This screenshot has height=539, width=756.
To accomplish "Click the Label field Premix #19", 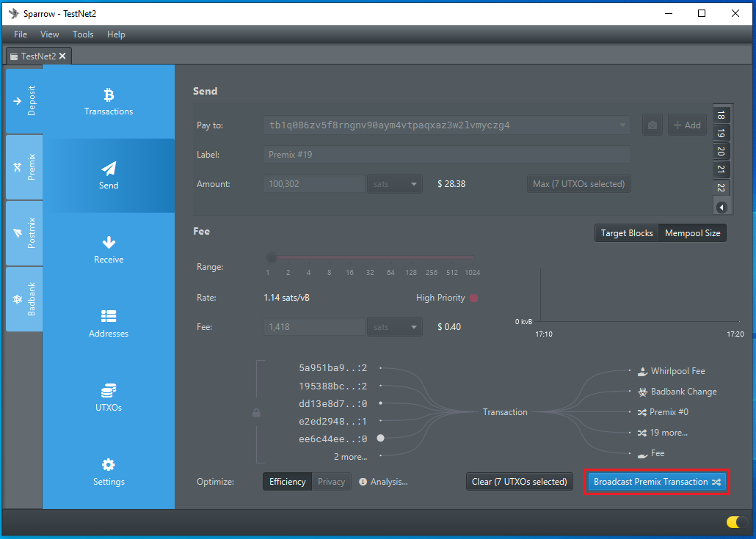I will pos(447,155).
